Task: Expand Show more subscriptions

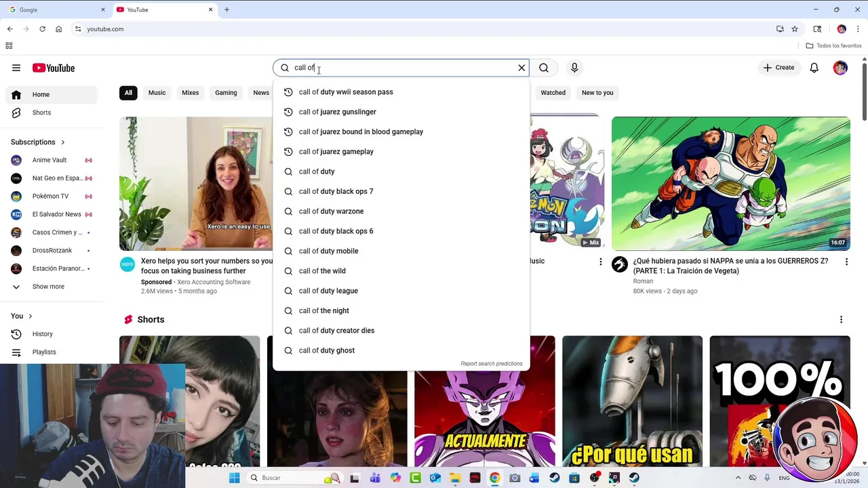Action: [52, 287]
